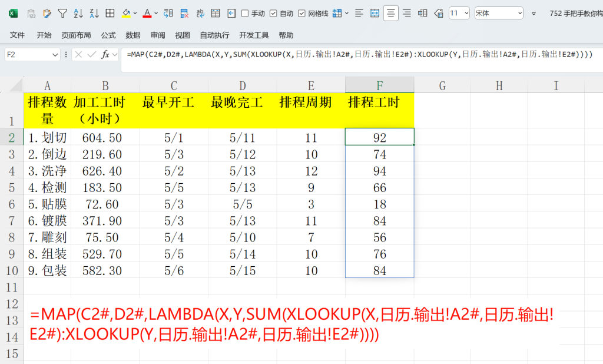Align text left

click(x=359, y=14)
